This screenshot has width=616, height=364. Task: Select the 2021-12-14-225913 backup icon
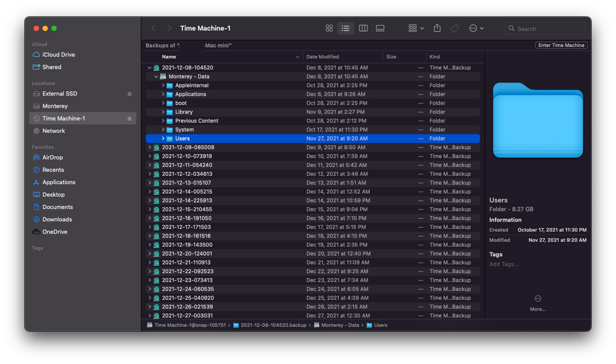coord(156,201)
